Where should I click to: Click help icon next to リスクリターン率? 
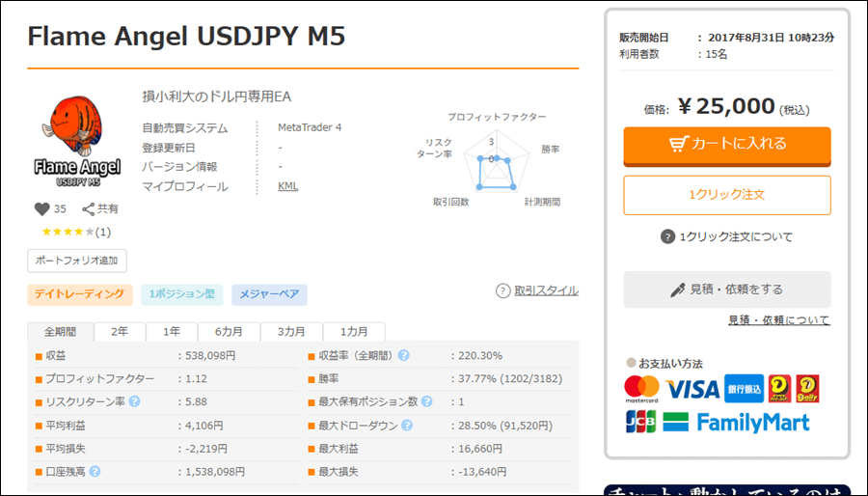click(135, 401)
